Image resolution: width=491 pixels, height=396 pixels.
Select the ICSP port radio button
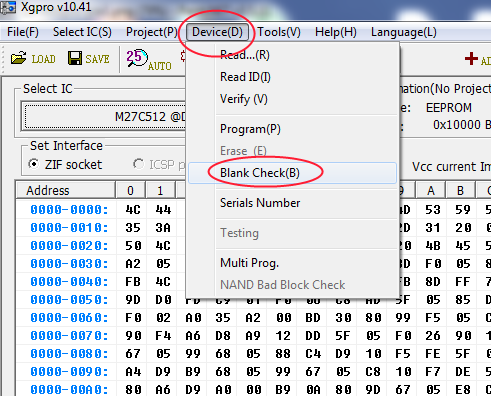[138, 164]
